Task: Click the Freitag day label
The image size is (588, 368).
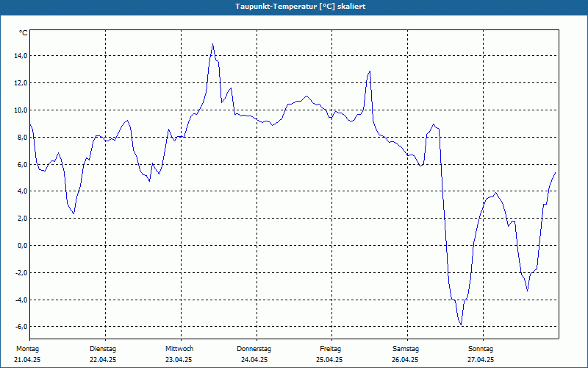Action: [330, 349]
